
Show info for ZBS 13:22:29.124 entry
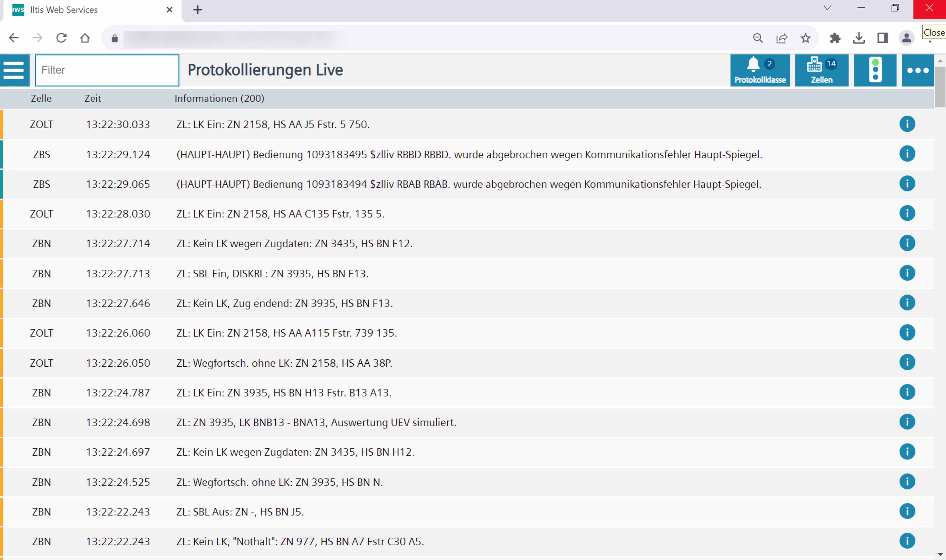point(907,154)
